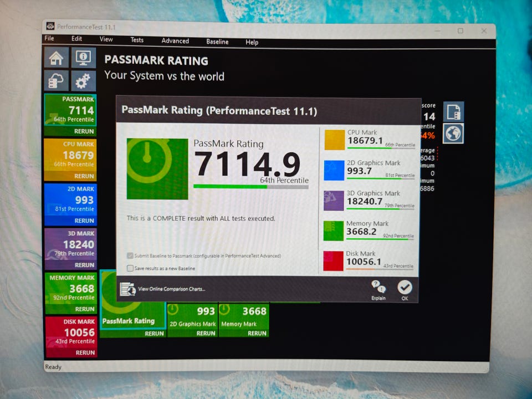Click the Disk Mark 43rd percentile bar
Screen dimensions: 532x399
point(379,269)
